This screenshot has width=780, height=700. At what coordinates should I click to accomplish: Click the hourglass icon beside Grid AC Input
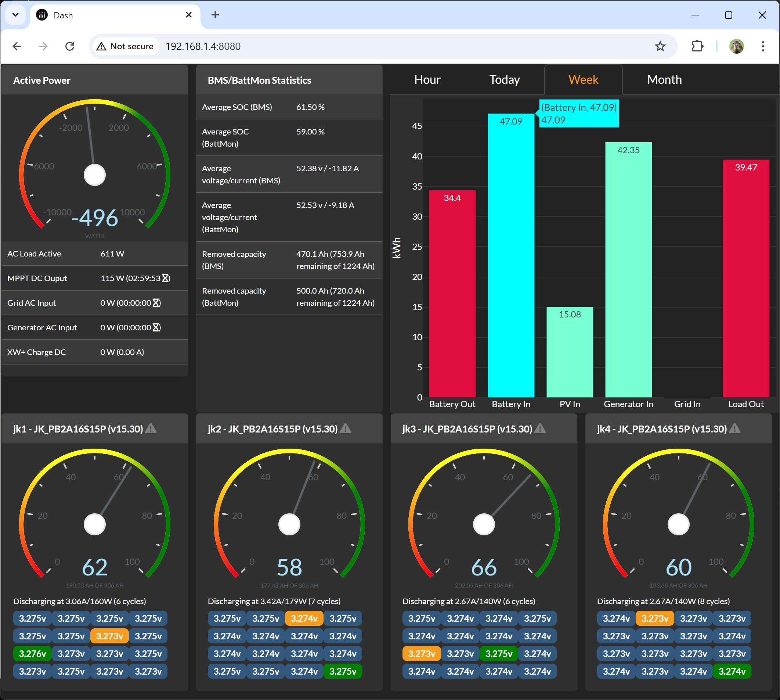click(x=156, y=303)
